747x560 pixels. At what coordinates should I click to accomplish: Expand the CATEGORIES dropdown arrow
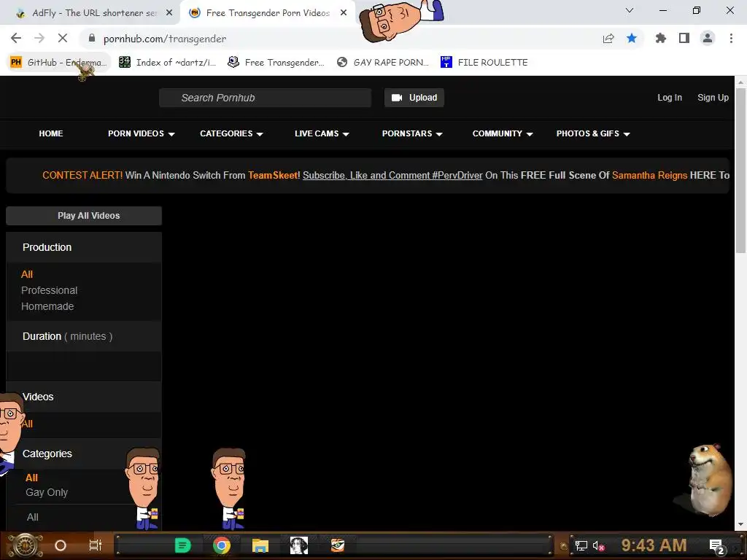260,134
